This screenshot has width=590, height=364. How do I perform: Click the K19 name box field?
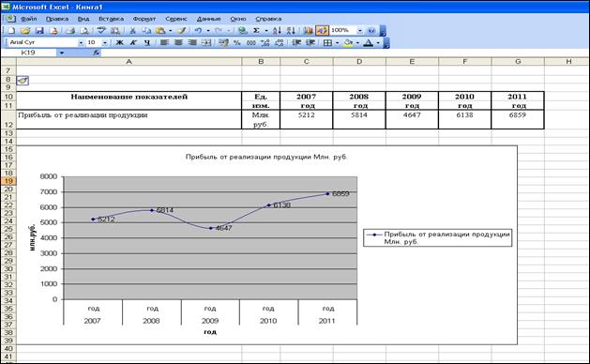point(37,53)
